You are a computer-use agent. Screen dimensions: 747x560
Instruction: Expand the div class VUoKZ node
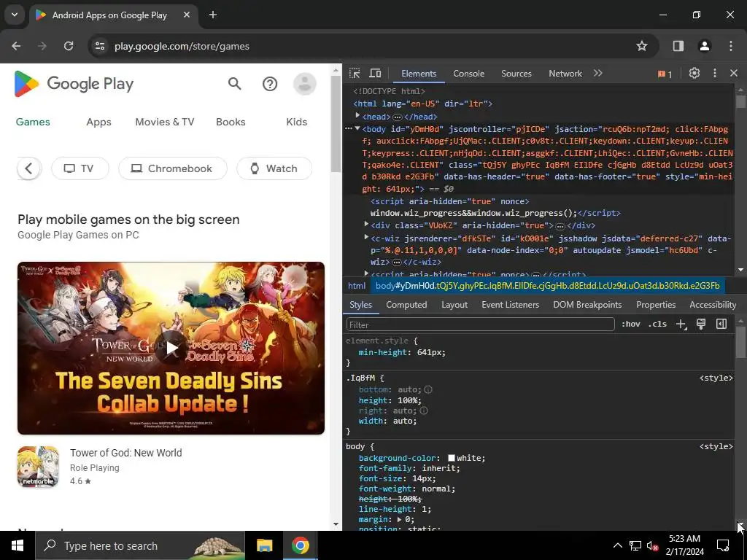tap(366, 225)
